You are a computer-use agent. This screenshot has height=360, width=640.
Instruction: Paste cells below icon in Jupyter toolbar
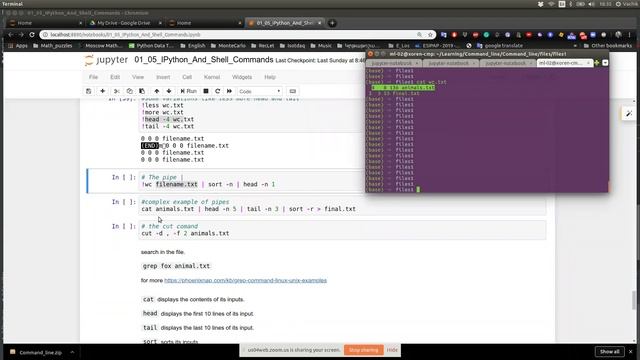(142, 91)
